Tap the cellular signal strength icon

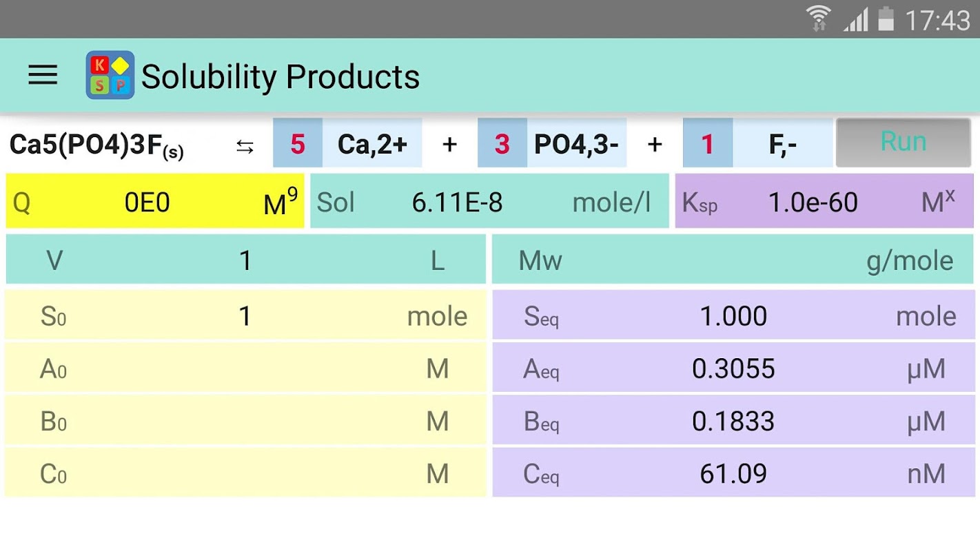(x=855, y=19)
